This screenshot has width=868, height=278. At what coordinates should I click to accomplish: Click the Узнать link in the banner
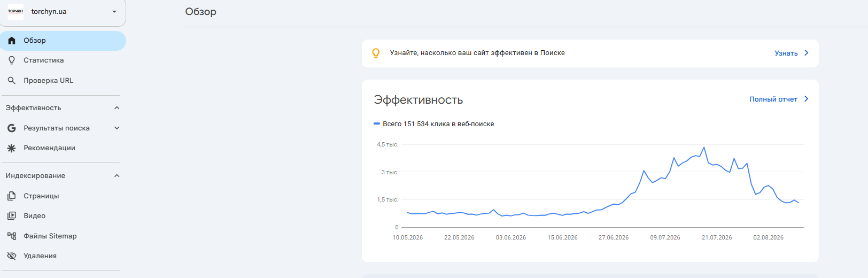pyautogui.click(x=786, y=53)
